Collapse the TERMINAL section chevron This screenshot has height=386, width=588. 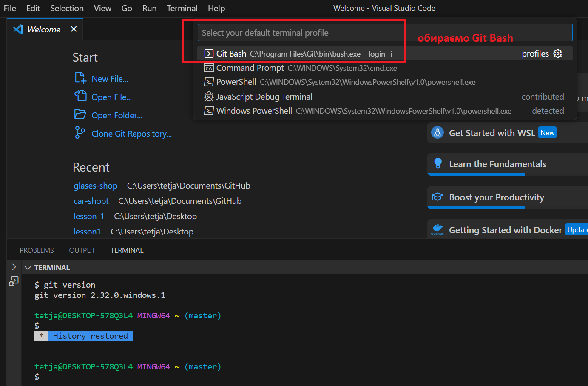(28, 268)
